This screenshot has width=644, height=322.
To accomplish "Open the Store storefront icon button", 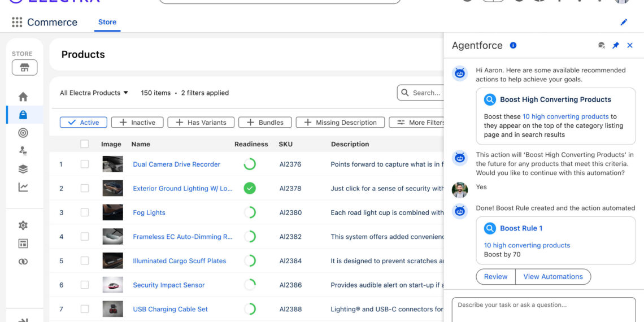I will point(25,67).
